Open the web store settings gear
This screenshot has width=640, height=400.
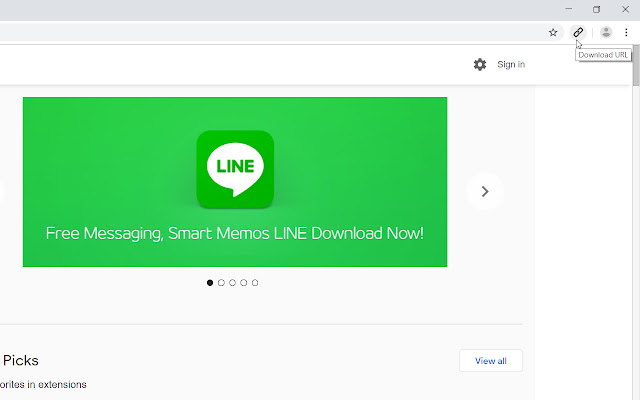click(x=480, y=64)
